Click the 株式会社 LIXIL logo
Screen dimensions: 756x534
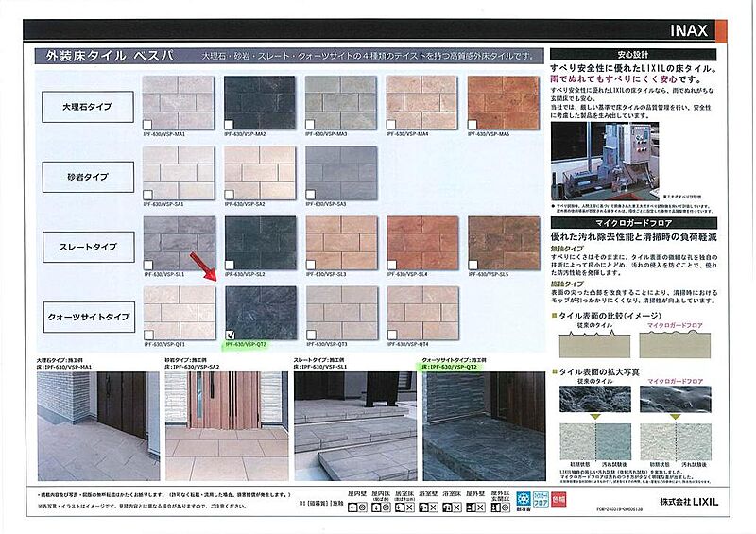(689, 502)
